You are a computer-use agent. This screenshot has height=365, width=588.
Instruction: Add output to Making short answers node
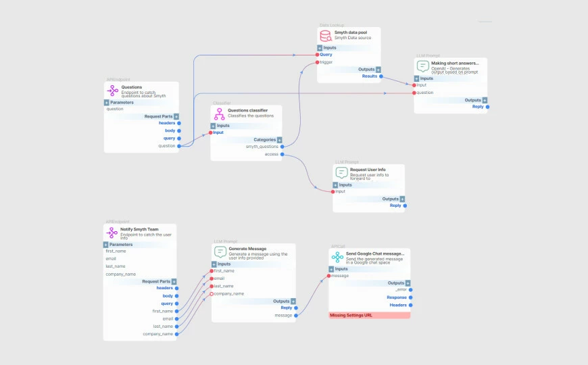(x=485, y=101)
